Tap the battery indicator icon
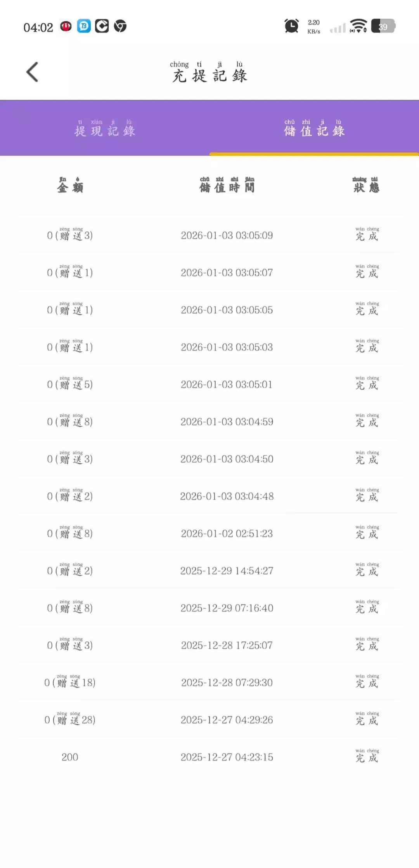Screen dimensions: 419x868 [x=383, y=26]
